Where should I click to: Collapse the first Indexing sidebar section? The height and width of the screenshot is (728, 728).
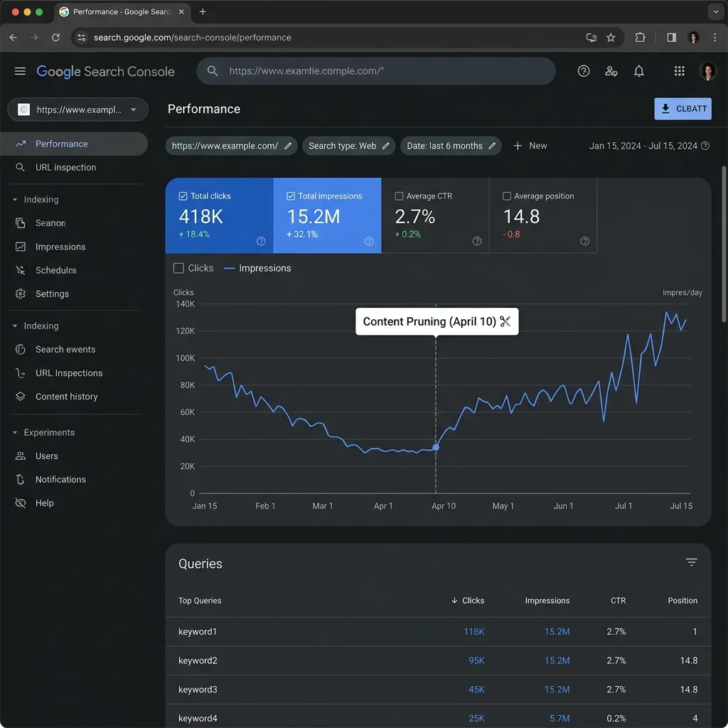[x=15, y=200]
